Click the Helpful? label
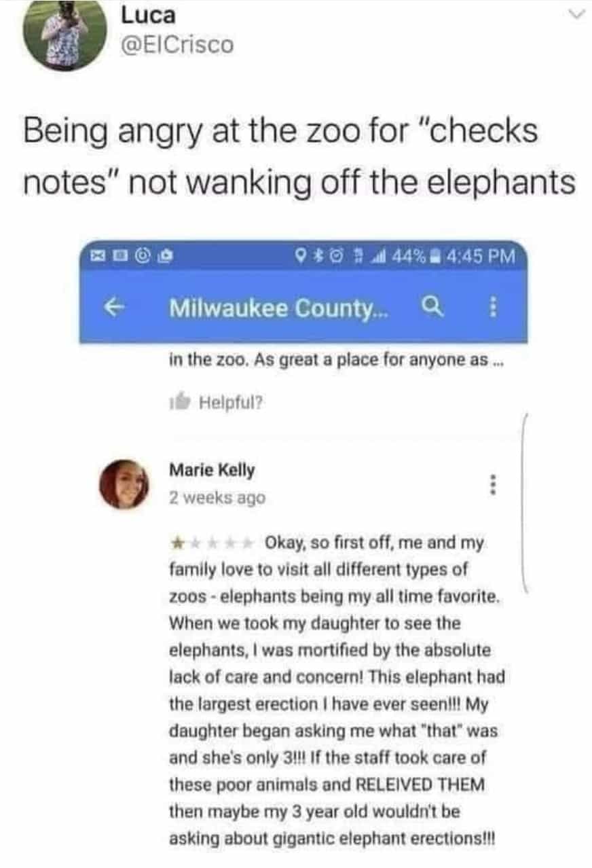The height and width of the screenshot is (868, 592). [x=231, y=403]
